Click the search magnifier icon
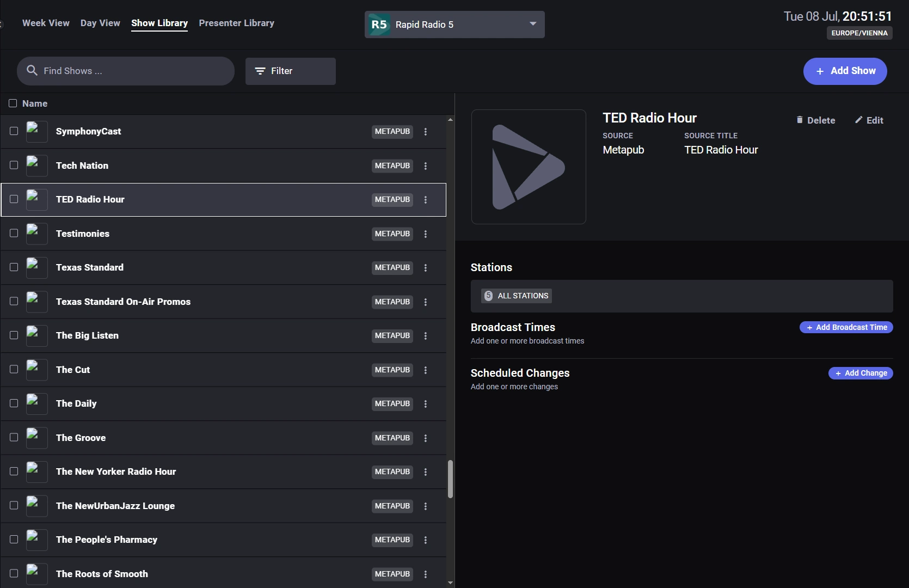Viewport: 909px width, 588px height. click(x=32, y=71)
